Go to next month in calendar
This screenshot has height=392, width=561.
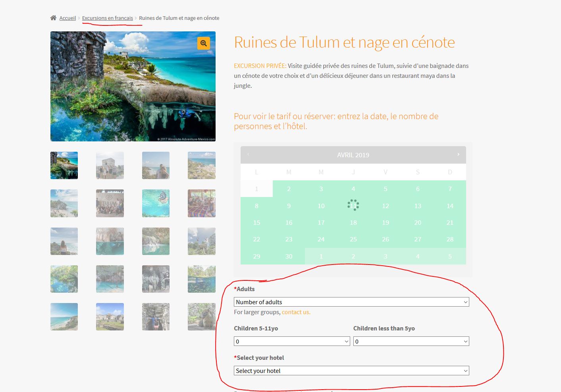click(458, 154)
